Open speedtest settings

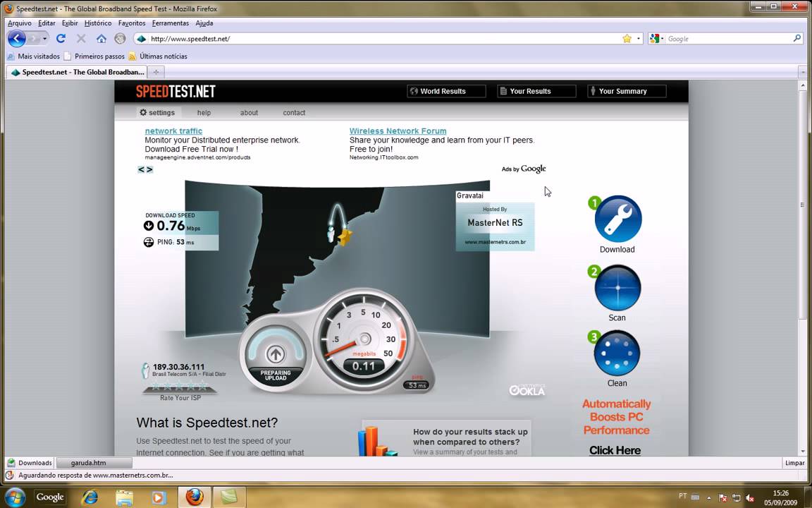[x=157, y=112]
